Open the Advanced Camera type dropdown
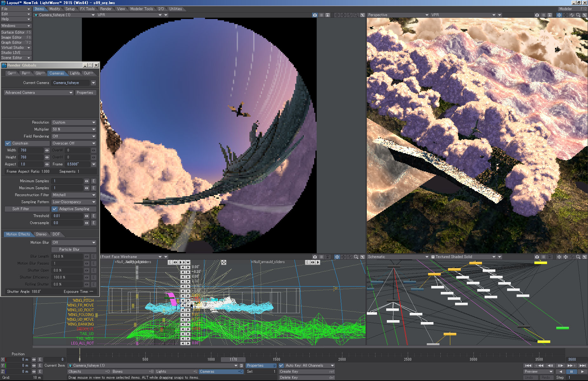Image resolution: width=588 pixels, height=381 pixels. click(39, 93)
